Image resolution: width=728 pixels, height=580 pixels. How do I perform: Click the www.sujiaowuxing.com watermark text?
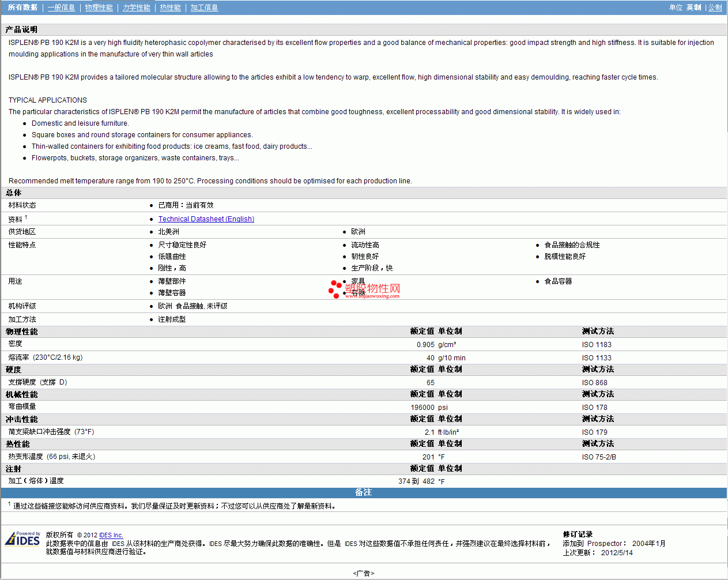(x=372, y=296)
